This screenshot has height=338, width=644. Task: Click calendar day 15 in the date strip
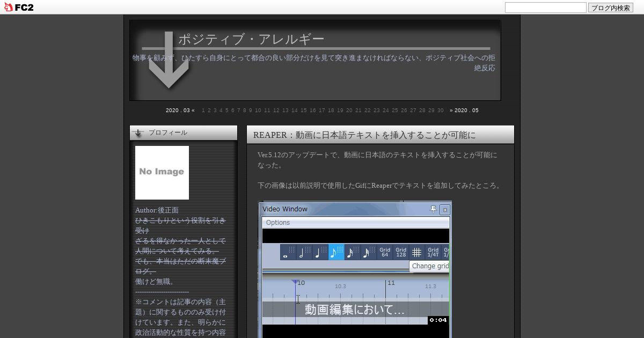(304, 111)
